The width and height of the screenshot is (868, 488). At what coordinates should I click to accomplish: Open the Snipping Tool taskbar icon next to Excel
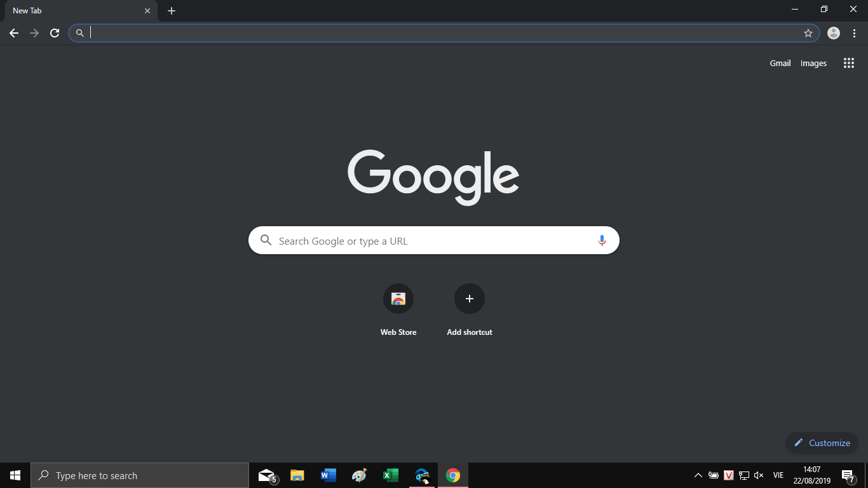coord(422,475)
